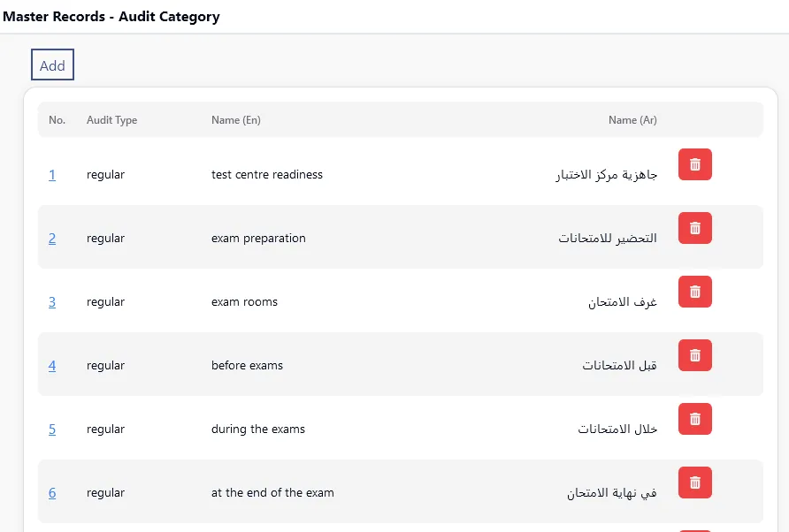Delete the "exam preparation" category
789x532 pixels.
[694, 228]
